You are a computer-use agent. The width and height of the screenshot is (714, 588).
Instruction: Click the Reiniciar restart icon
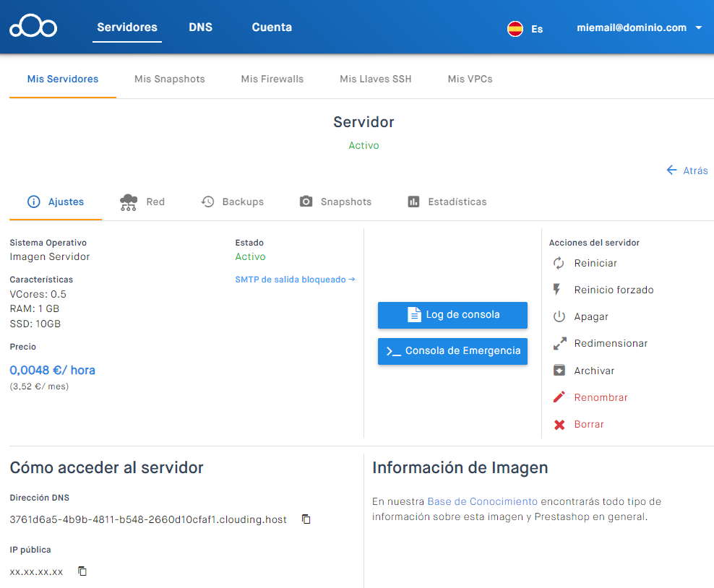tap(559, 263)
